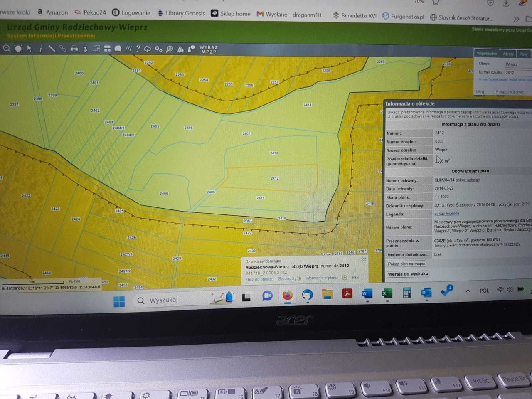Select the arrow pointer tool

point(30,49)
